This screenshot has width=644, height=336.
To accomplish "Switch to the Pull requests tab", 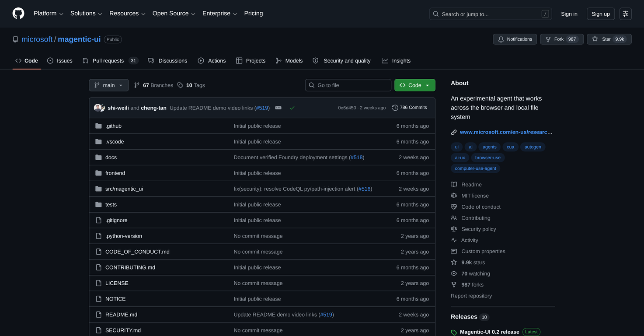I will pos(110,61).
